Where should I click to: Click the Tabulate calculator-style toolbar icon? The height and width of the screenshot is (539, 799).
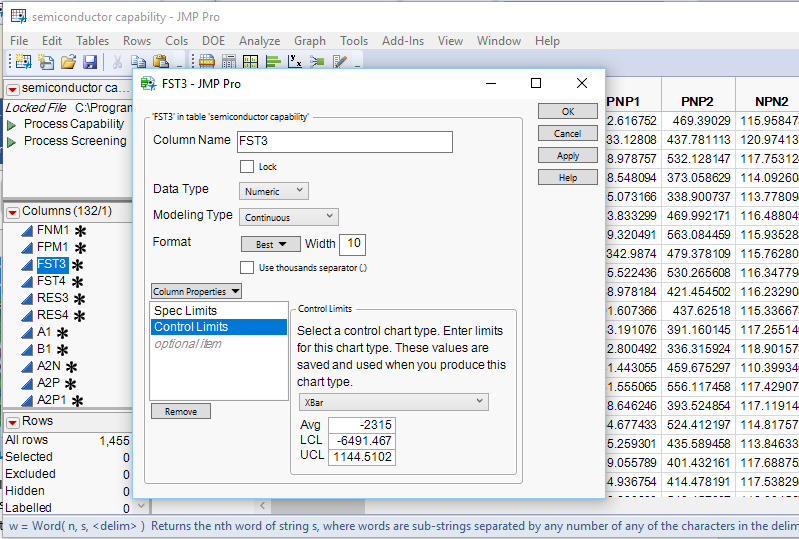[x=229, y=62]
